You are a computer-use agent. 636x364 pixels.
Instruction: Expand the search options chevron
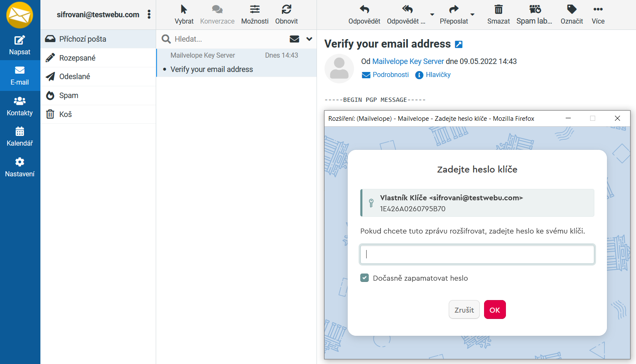click(x=309, y=39)
